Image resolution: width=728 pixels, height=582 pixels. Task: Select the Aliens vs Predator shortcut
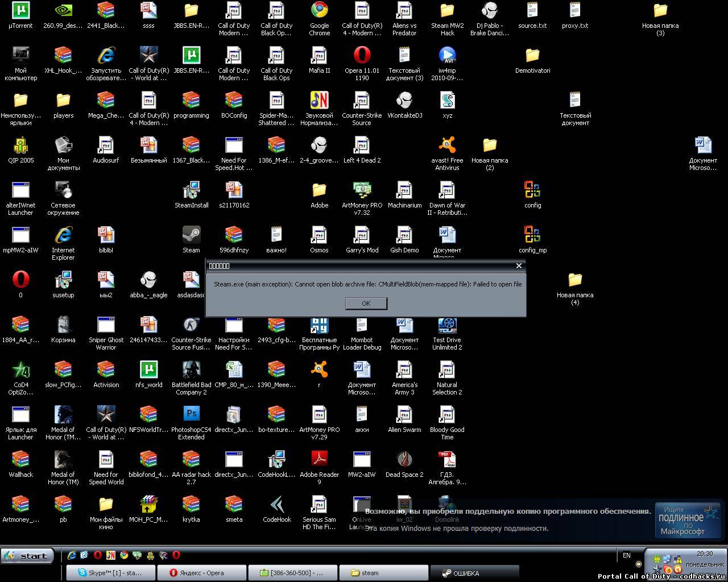coord(404,19)
